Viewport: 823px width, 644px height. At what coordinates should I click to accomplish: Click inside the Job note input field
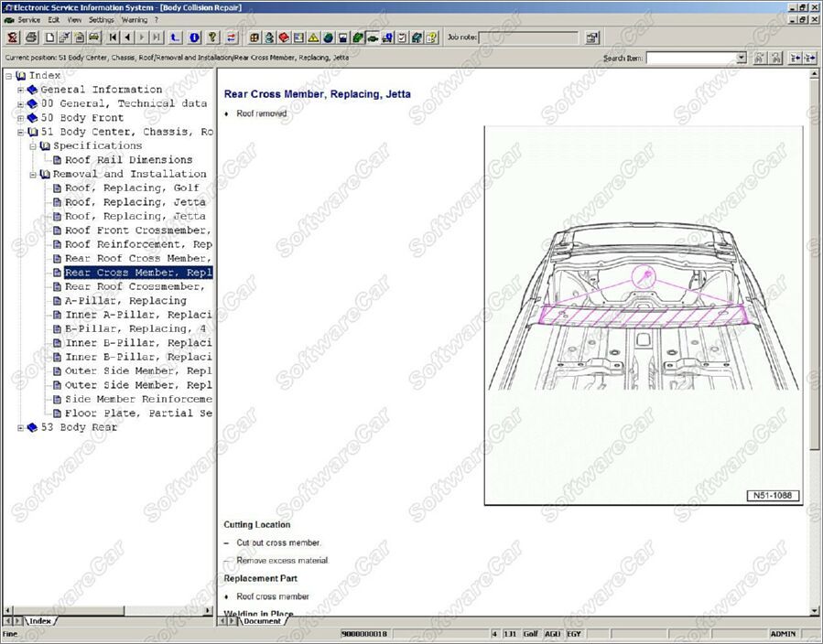click(529, 38)
